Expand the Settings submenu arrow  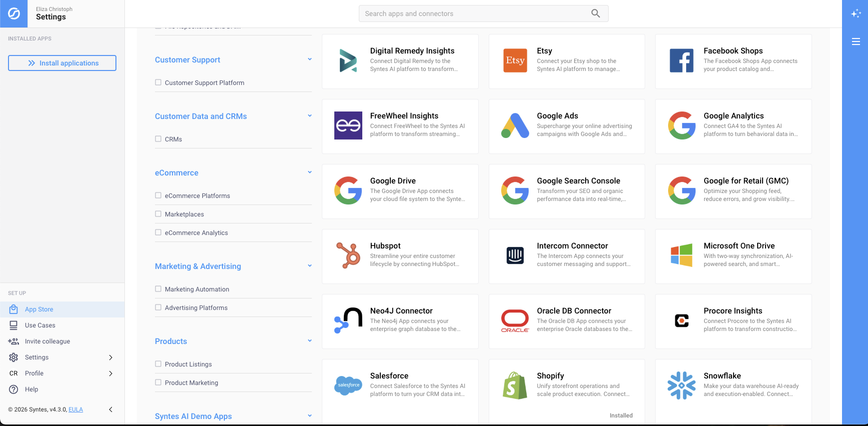110,357
